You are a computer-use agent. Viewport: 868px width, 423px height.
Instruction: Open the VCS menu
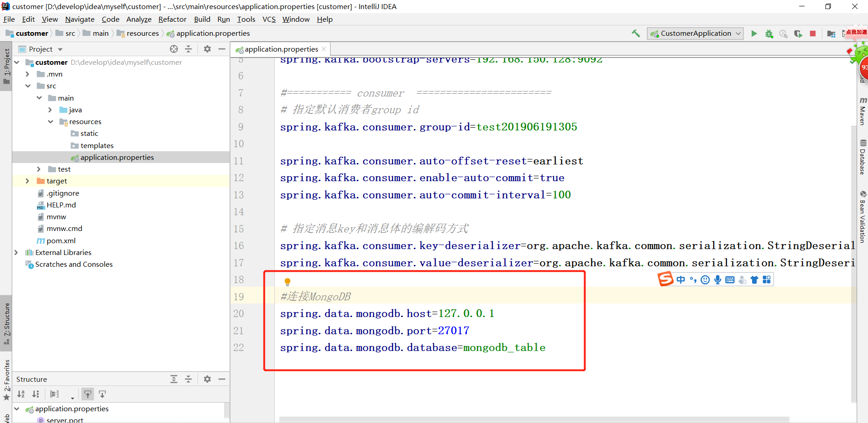click(x=269, y=19)
